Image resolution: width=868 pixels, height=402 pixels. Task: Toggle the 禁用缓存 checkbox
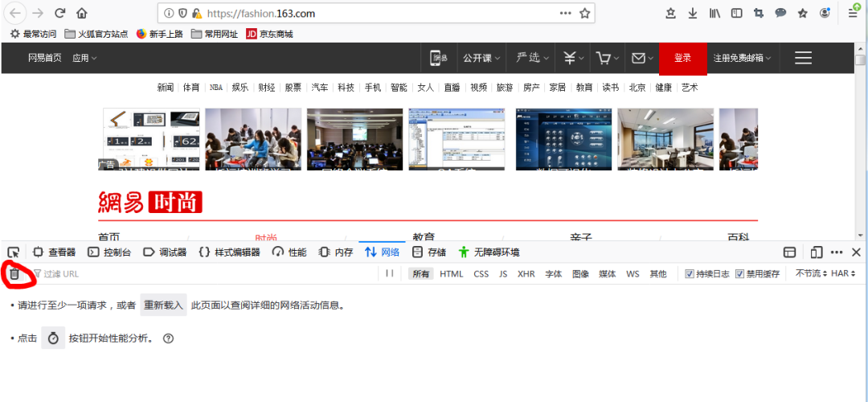click(739, 273)
